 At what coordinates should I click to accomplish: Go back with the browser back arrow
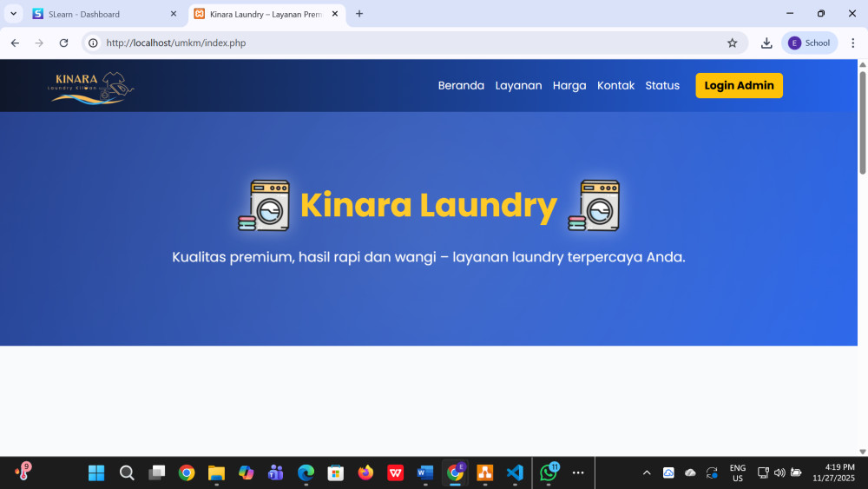click(15, 43)
